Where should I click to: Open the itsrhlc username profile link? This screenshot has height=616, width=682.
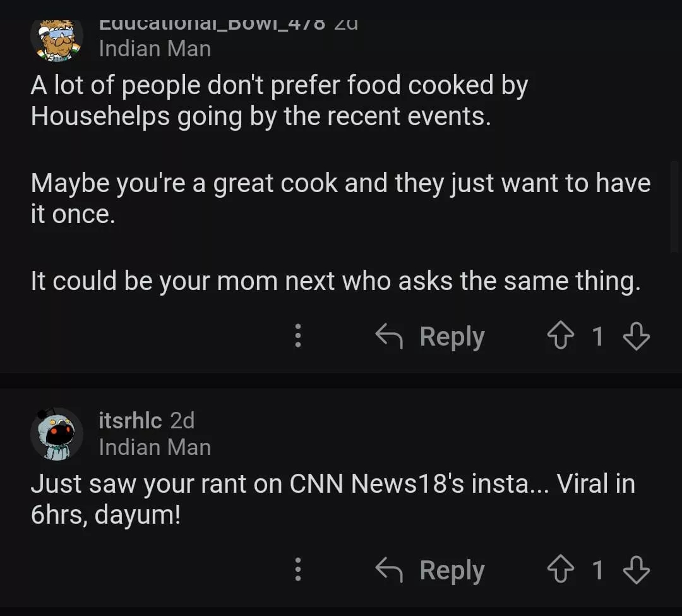130,420
